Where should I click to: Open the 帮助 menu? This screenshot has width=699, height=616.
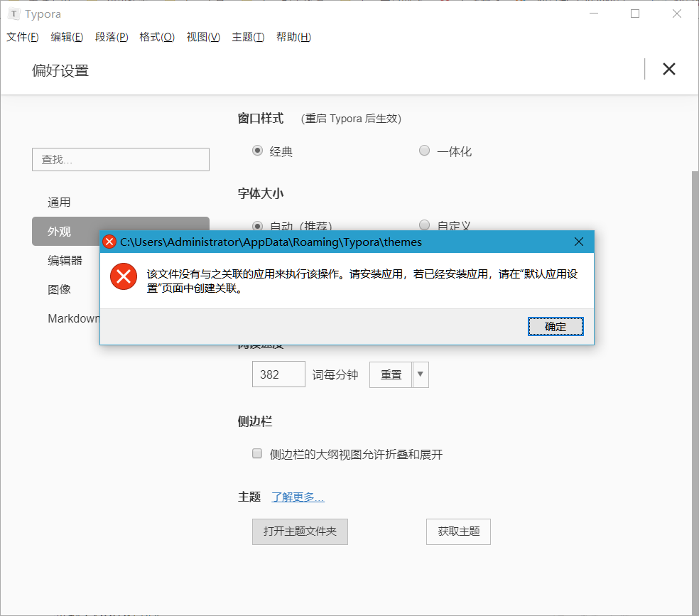point(293,36)
